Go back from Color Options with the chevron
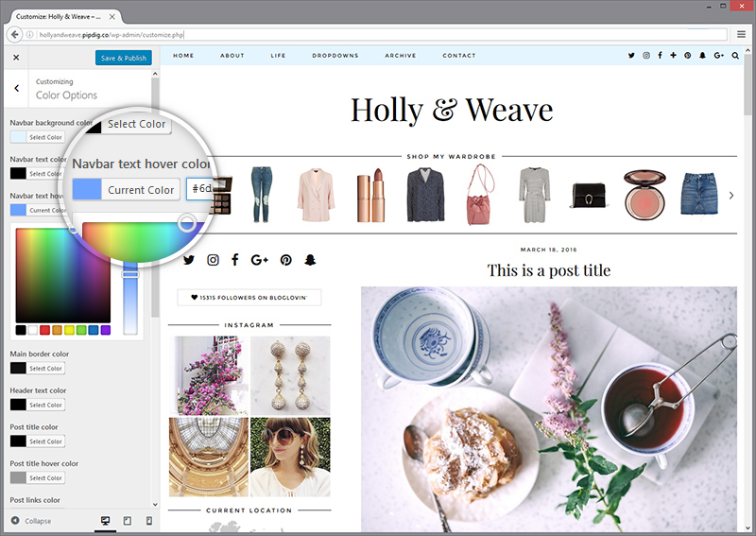This screenshot has width=756, height=536. [x=16, y=88]
